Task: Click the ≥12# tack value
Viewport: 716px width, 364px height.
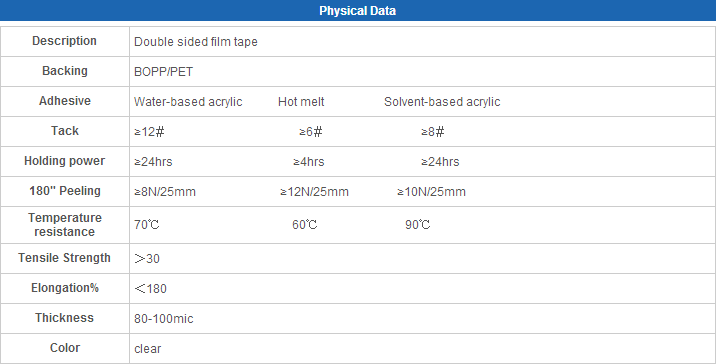Action: (149, 132)
